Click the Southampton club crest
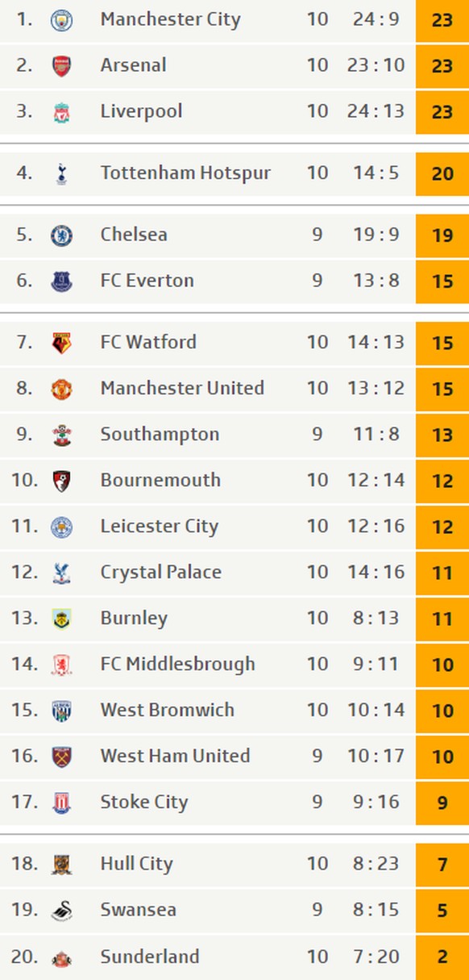 pos(61,435)
